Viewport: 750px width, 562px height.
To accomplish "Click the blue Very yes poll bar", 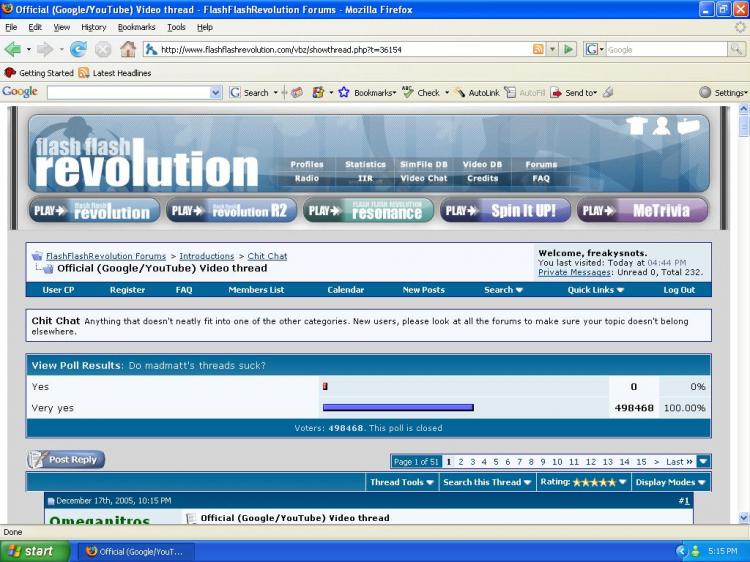I will click(x=398, y=408).
